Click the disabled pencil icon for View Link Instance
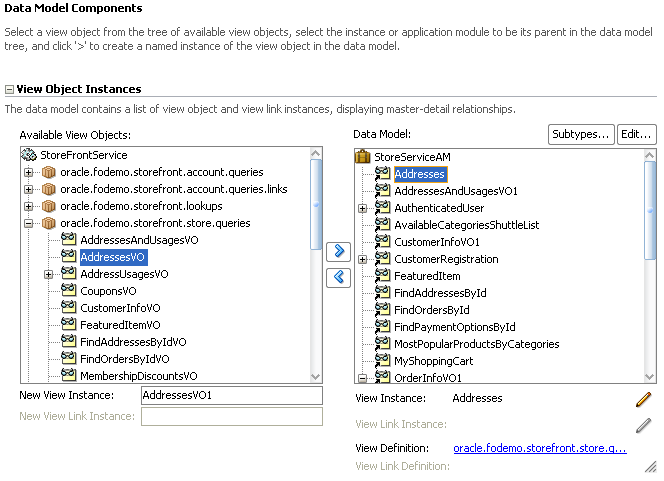Screen dimensions: 664x481 point(643,425)
